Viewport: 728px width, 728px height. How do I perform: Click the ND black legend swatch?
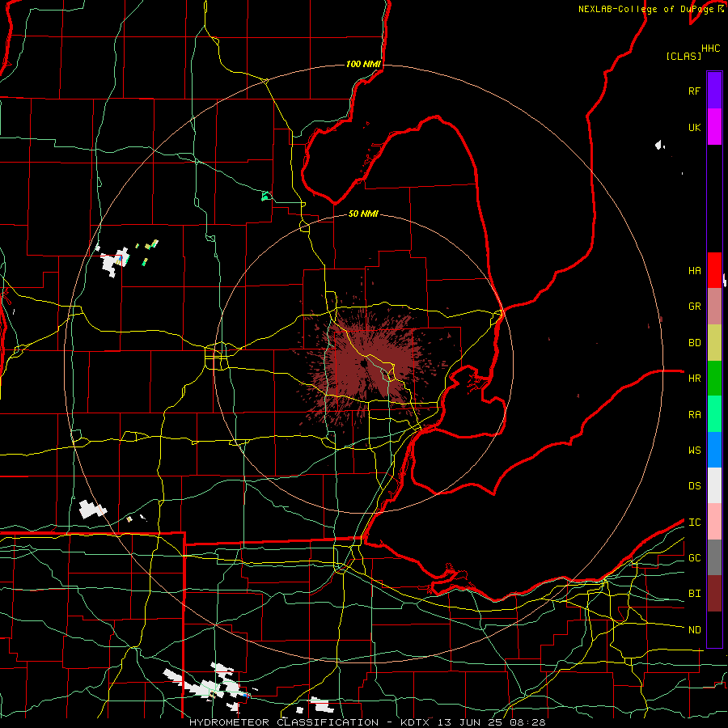point(714,629)
